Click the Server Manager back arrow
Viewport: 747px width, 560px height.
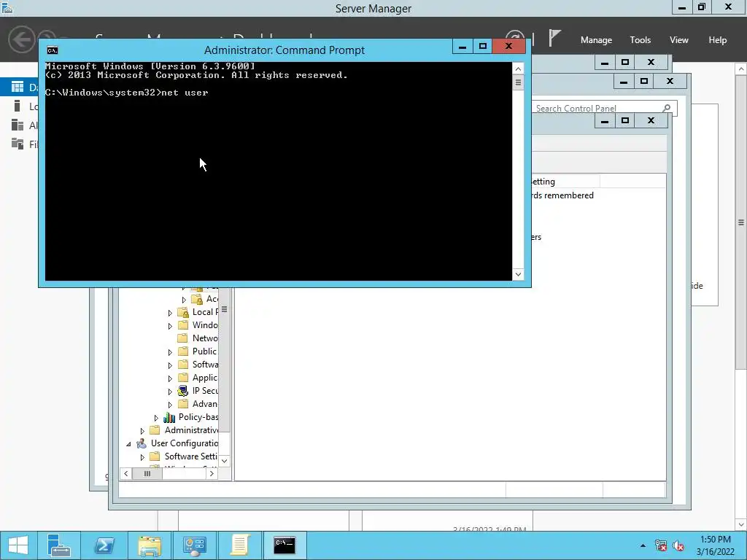coord(21,39)
